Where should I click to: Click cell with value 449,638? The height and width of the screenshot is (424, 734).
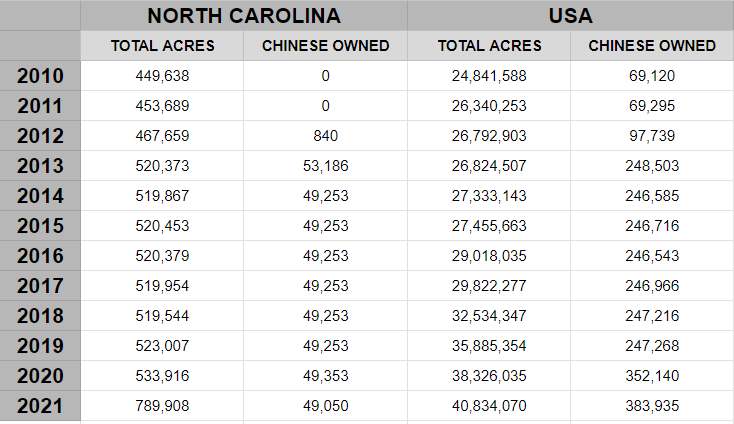(163, 76)
